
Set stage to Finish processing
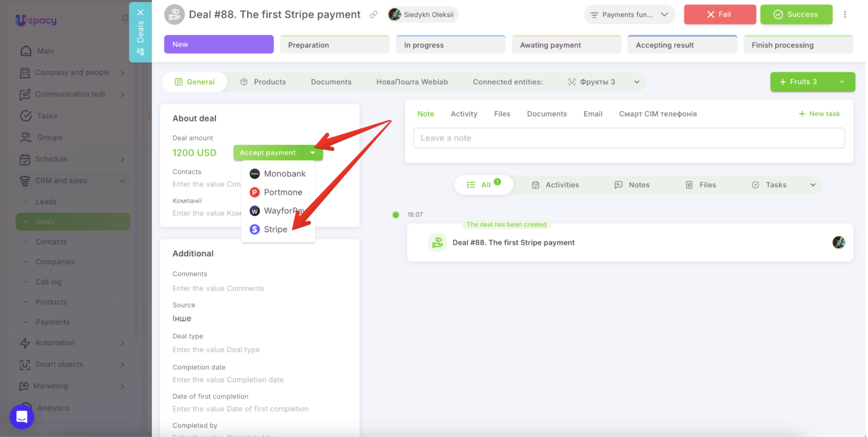(798, 45)
